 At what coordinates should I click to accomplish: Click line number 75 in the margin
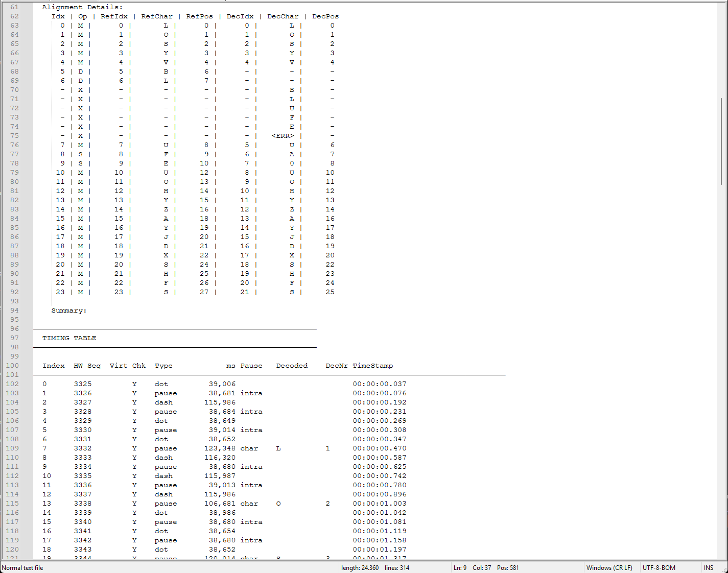pos(14,136)
